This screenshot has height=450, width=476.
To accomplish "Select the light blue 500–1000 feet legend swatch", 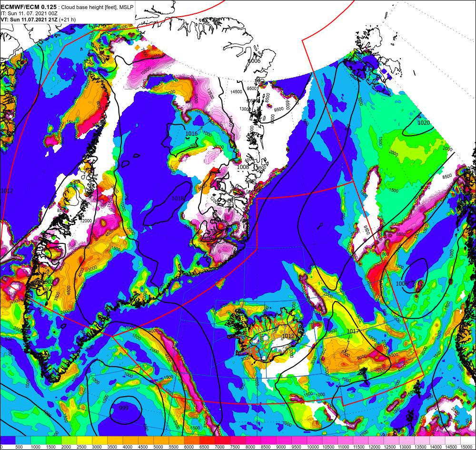I will (23, 440).
